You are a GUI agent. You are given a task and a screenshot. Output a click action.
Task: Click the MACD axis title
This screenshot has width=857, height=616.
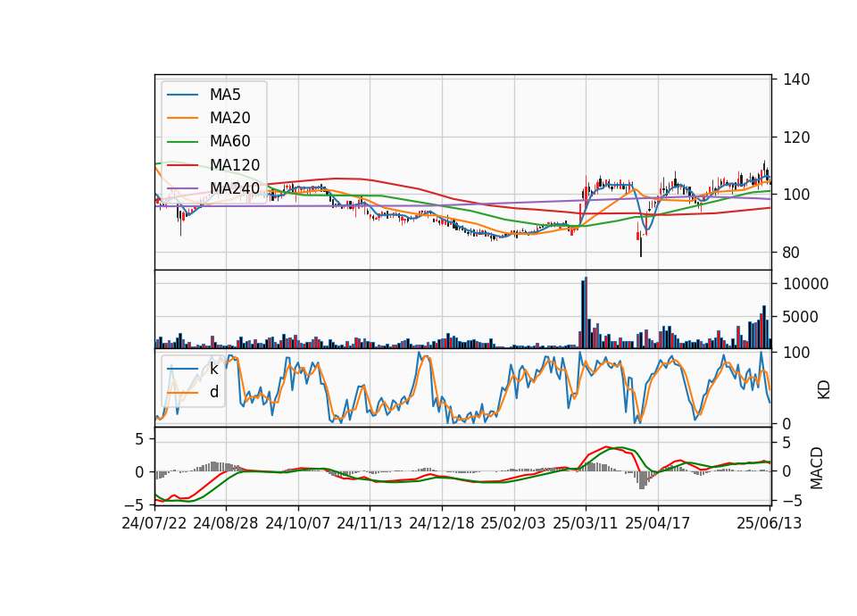click(817, 468)
